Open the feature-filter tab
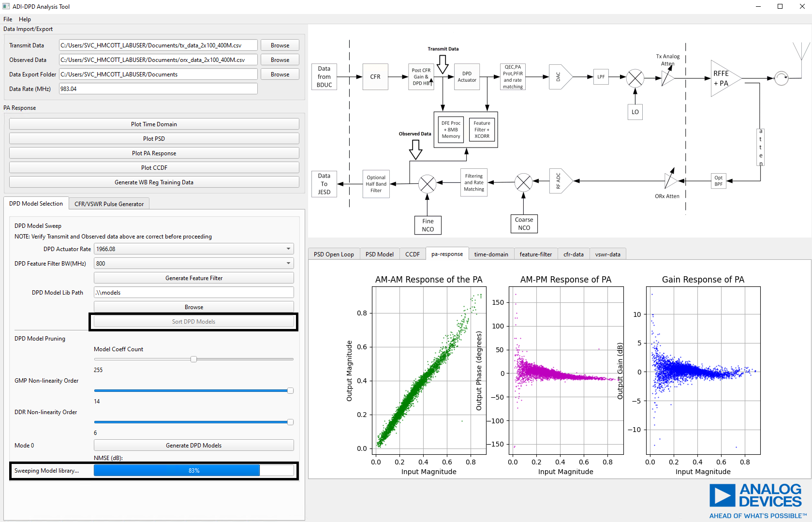 tap(535, 254)
